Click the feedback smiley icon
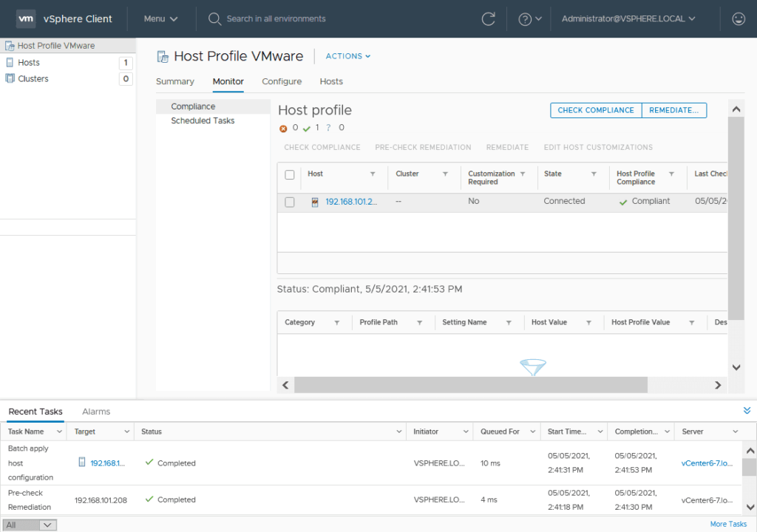 point(739,19)
